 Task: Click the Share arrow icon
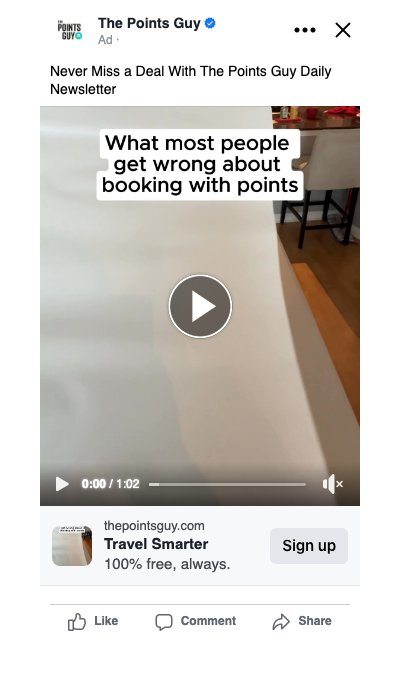pyautogui.click(x=281, y=621)
